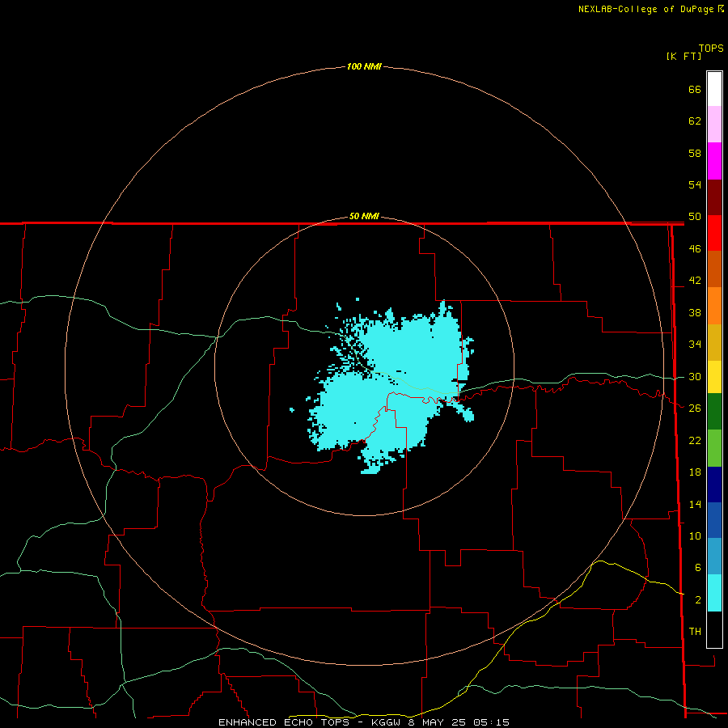Click the legend label 58
The image size is (728, 728).
click(695, 153)
